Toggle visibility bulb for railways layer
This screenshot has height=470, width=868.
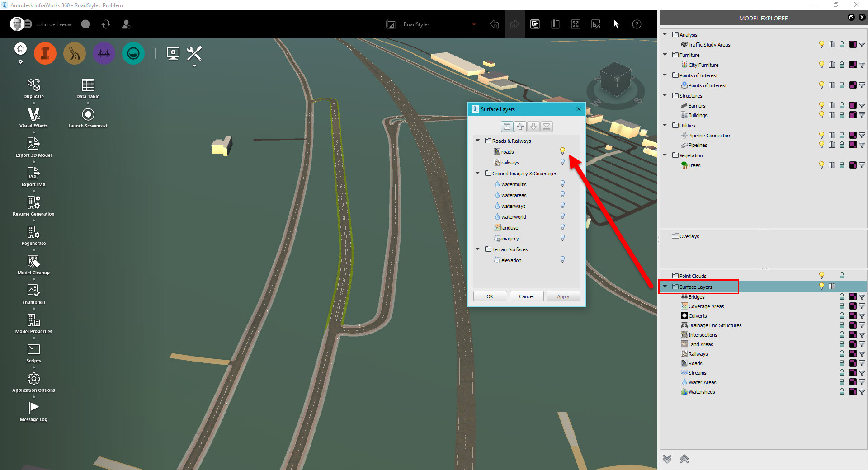pyautogui.click(x=562, y=162)
